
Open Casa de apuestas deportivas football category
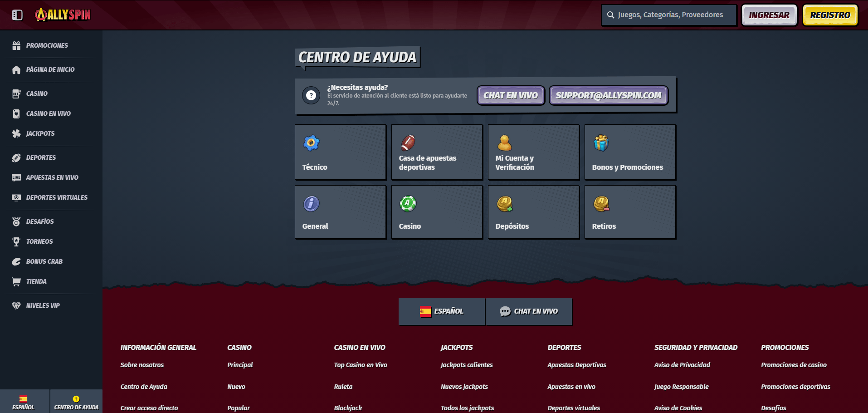coord(437,152)
